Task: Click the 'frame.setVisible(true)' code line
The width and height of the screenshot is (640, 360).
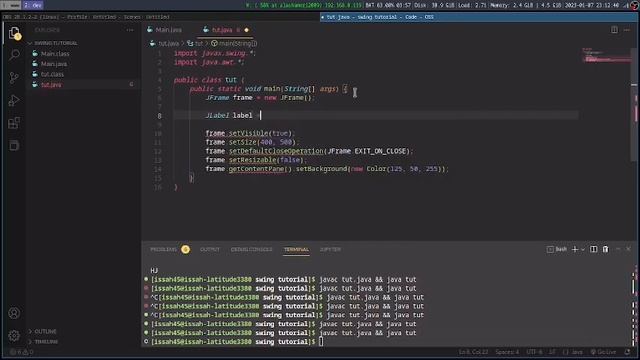Action: click(x=250, y=133)
